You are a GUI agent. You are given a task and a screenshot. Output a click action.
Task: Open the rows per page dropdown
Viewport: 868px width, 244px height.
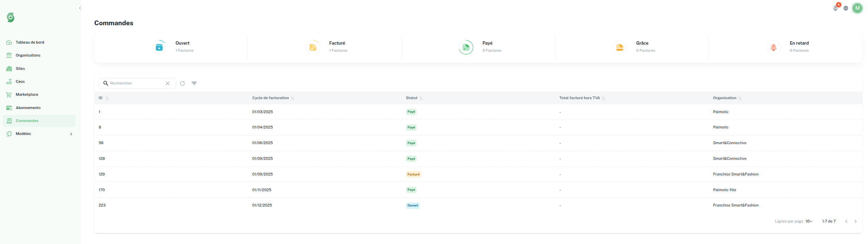pos(809,222)
